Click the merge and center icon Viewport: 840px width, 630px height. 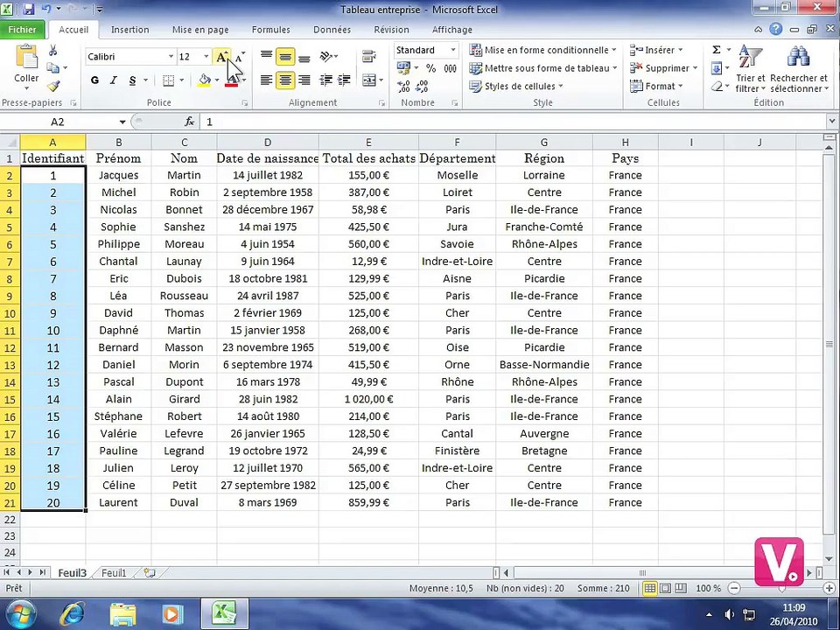(x=369, y=80)
